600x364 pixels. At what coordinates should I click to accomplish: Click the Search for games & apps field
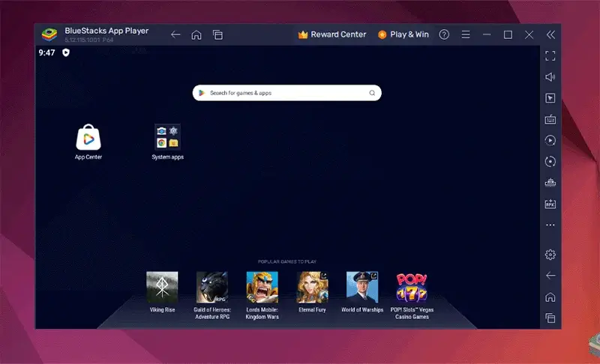click(287, 93)
